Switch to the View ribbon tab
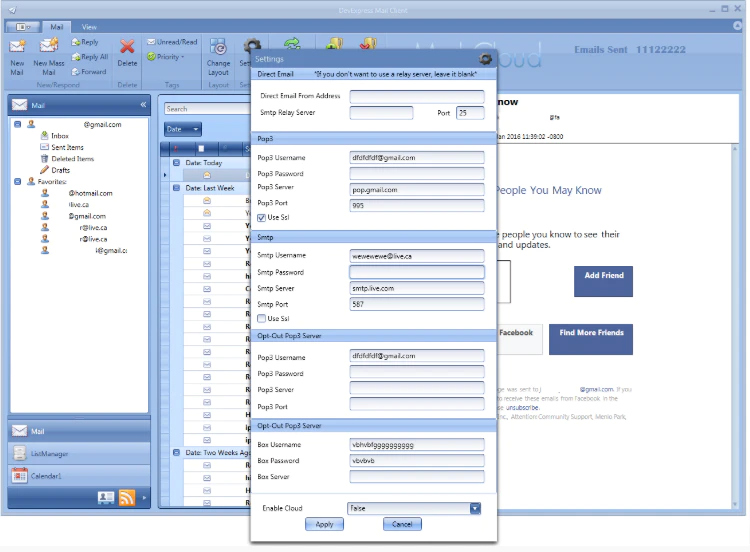This screenshot has height=552, width=750. point(89,27)
